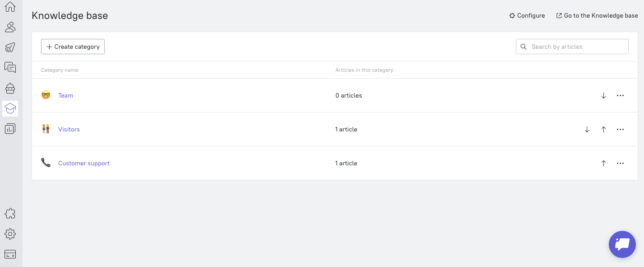Open the reports chart icon in sidebar
The width and height of the screenshot is (644, 267).
[x=10, y=129]
